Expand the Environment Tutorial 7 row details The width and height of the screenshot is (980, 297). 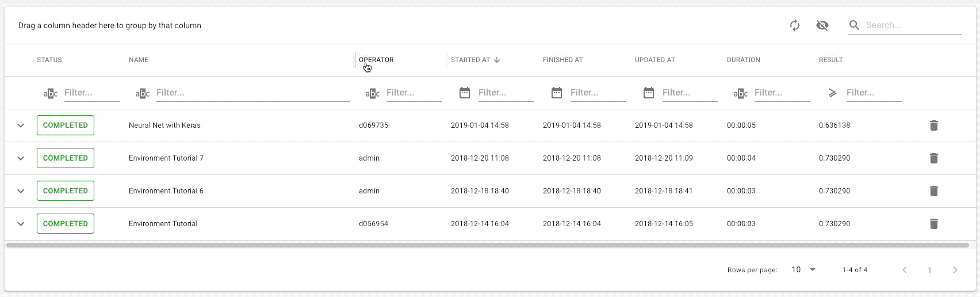pos(21,158)
